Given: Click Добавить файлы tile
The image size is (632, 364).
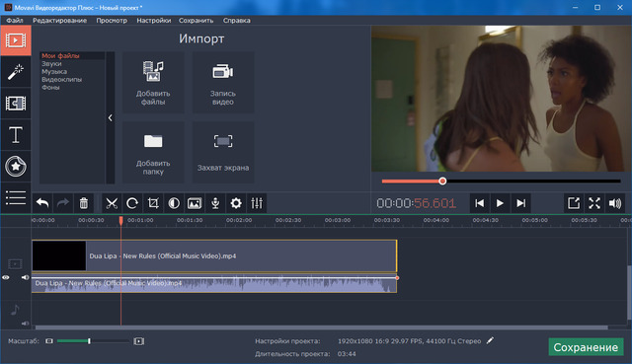Looking at the screenshot, I should pyautogui.click(x=153, y=83).
